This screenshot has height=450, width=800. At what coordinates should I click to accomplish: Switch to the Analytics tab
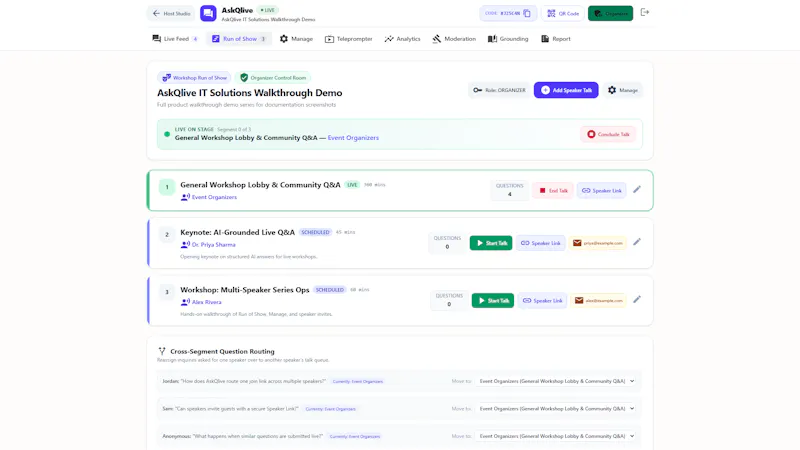point(403,39)
